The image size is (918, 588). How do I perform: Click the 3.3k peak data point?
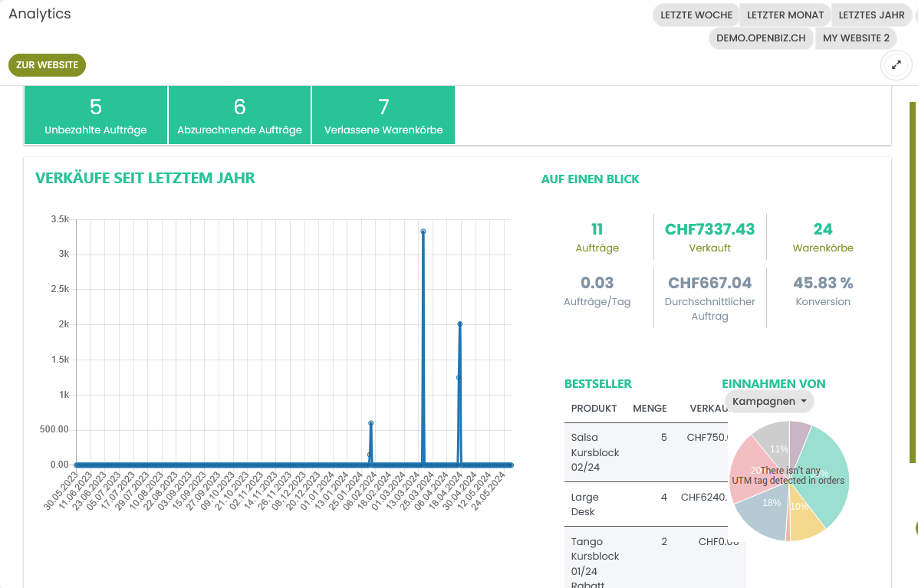coord(423,232)
